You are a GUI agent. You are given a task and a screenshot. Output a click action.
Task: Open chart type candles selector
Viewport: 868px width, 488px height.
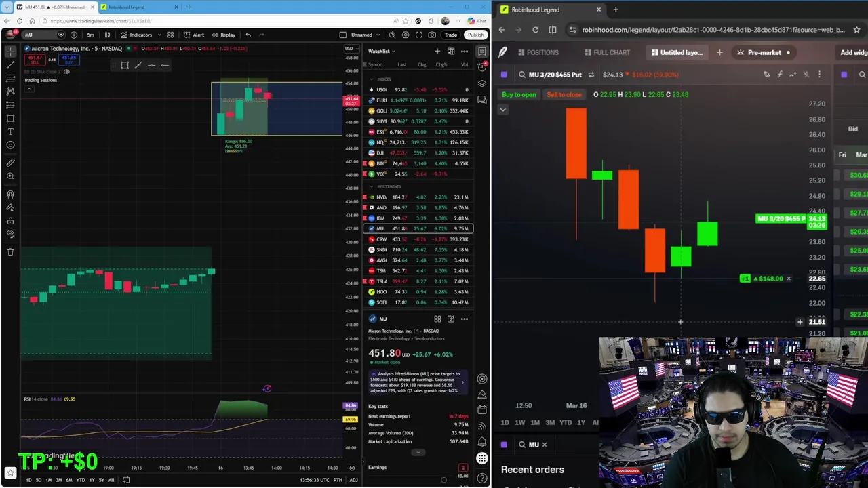click(x=107, y=35)
